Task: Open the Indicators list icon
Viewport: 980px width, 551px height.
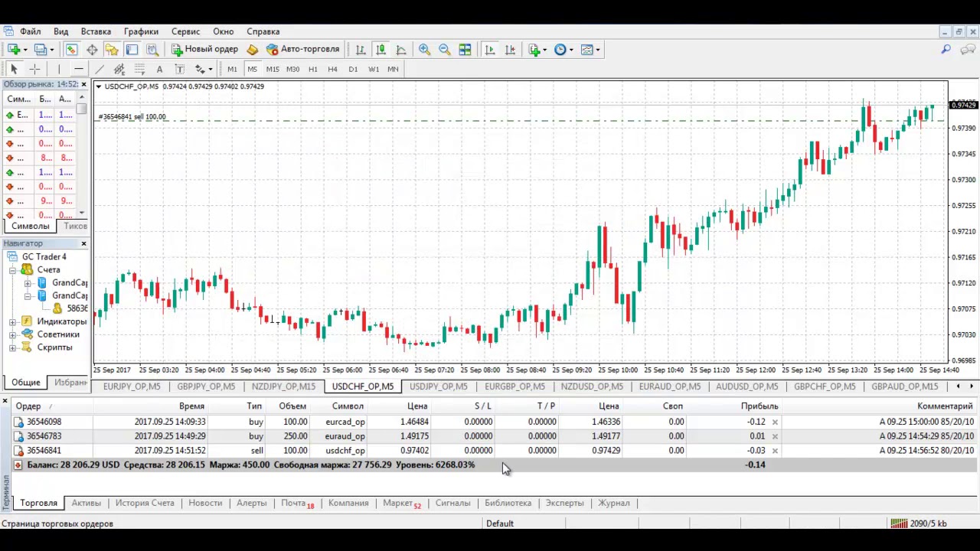Action: click(534, 49)
